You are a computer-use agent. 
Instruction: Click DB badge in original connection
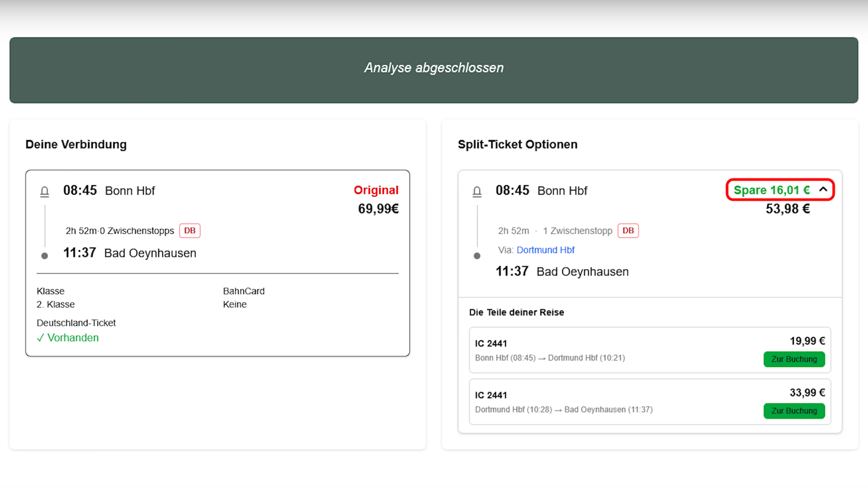189,230
